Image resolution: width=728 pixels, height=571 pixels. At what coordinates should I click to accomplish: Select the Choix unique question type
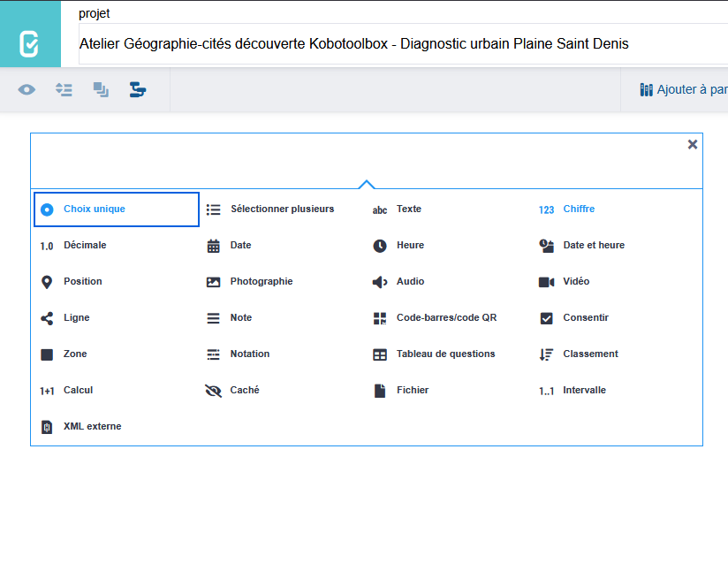pos(117,209)
